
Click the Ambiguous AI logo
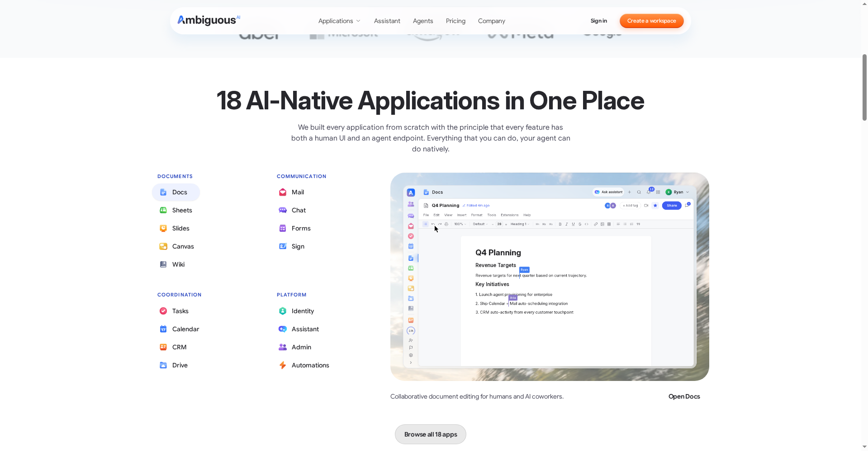tap(209, 20)
